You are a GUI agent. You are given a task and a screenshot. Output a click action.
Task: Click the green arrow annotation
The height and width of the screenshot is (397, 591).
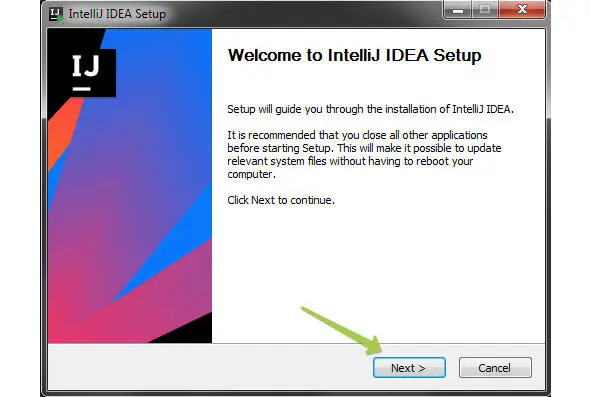pos(342,330)
